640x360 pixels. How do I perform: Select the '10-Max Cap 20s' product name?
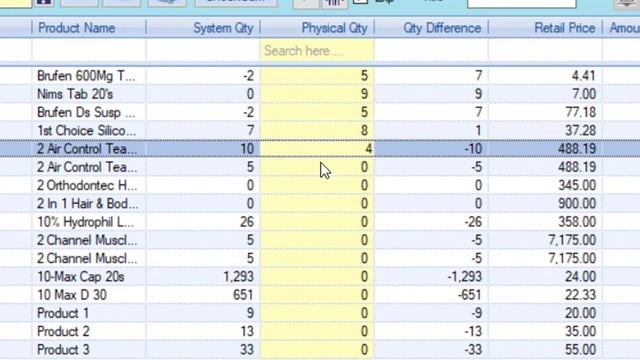coord(80,277)
